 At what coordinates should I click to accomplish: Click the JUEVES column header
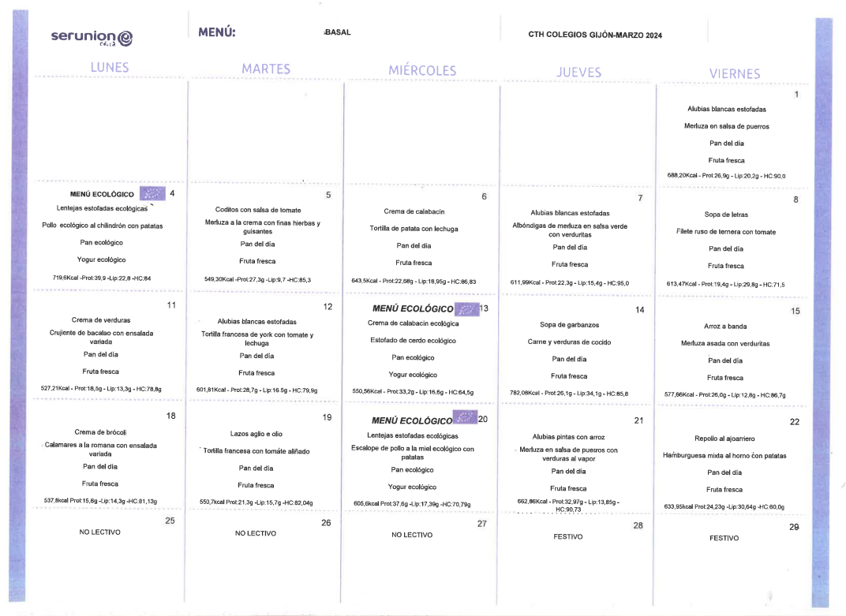tap(578, 72)
